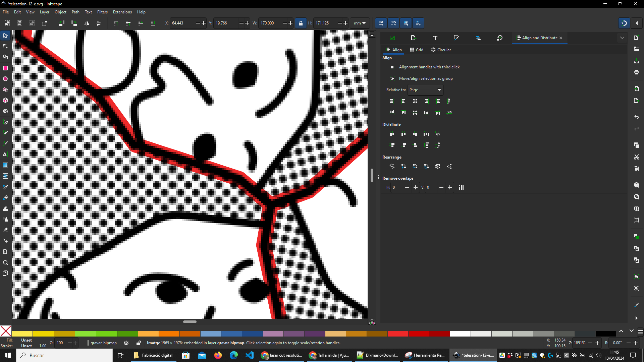Toggle width/height ratio lock

301,23
